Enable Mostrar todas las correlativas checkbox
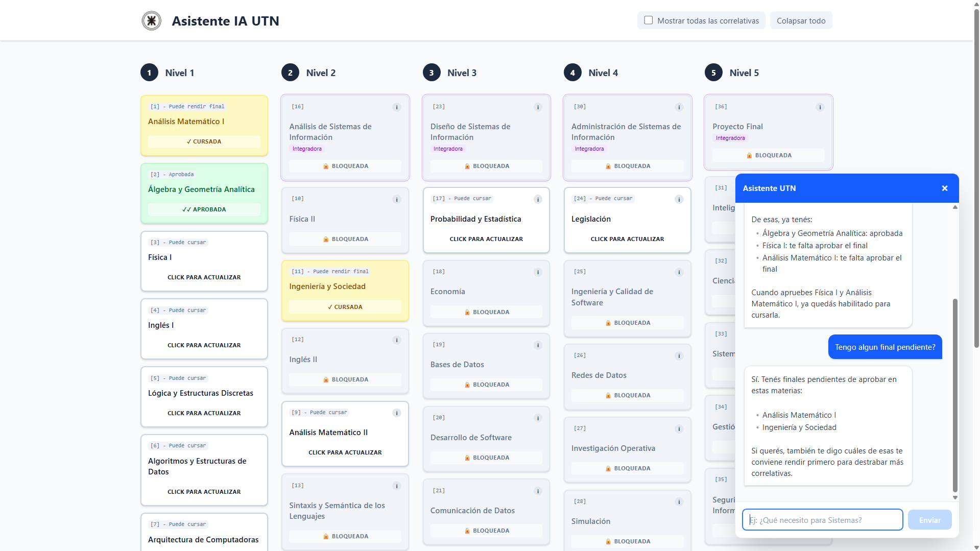Viewport: 980px width, 551px height. pyautogui.click(x=649, y=20)
